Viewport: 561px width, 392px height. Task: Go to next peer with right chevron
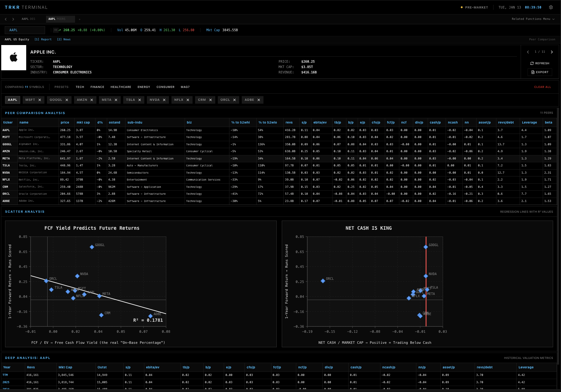[x=552, y=52]
